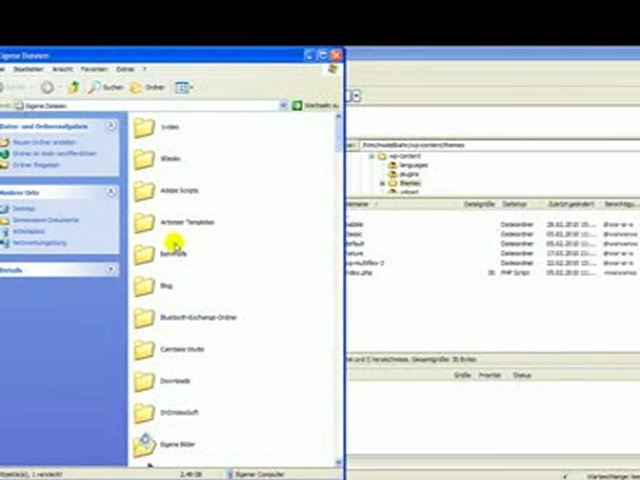Collapse the Datei- und Ordneraufgaben panel

coord(111,126)
